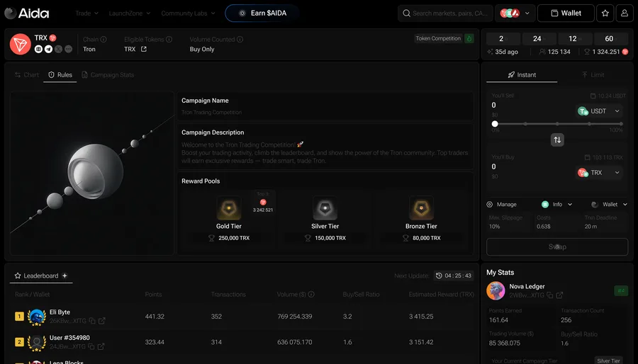Select the Silver Tier reward badge
The width and height of the screenshot is (638, 364).
(325, 208)
